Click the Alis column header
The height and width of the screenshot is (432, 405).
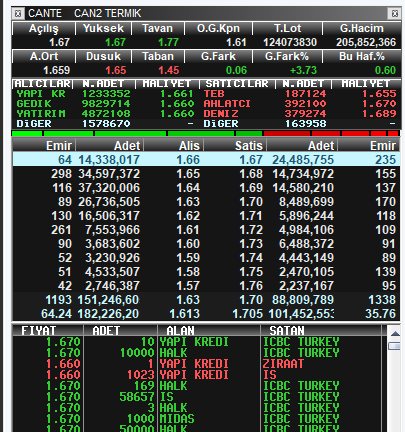pos(174,146)
